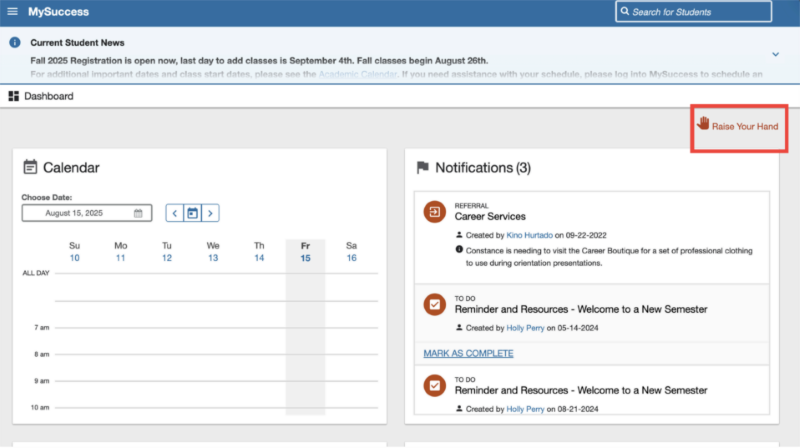The height and width of the screenshot is (448, 800).
Task: Click the calendar today icon button
Action: tap(192, 213)
